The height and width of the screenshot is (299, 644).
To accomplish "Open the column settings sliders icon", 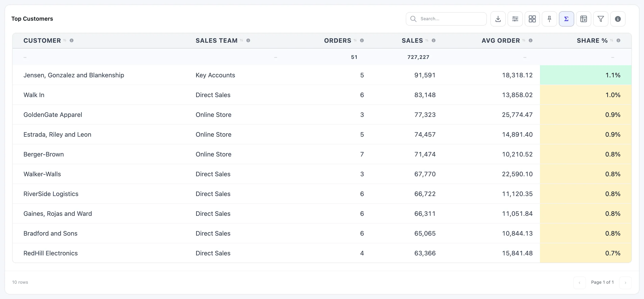I will pos(515,19).
